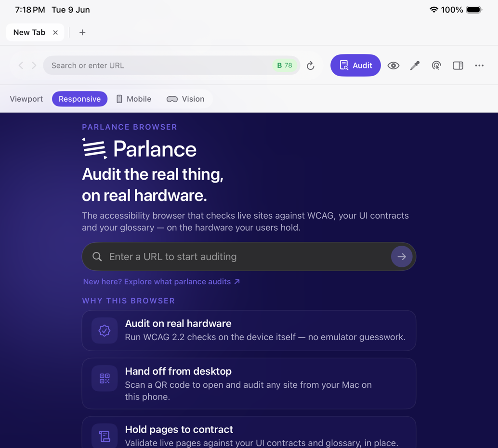Image resolution: width=498 pixels, height=448 pixels.
Task: Open the more options ellipsis menu
Action: [479, 66]
